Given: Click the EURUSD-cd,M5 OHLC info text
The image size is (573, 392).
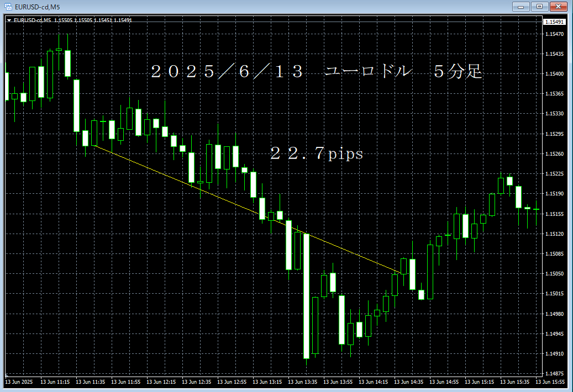Looking at the screenshot, I should tap(73, 20).
